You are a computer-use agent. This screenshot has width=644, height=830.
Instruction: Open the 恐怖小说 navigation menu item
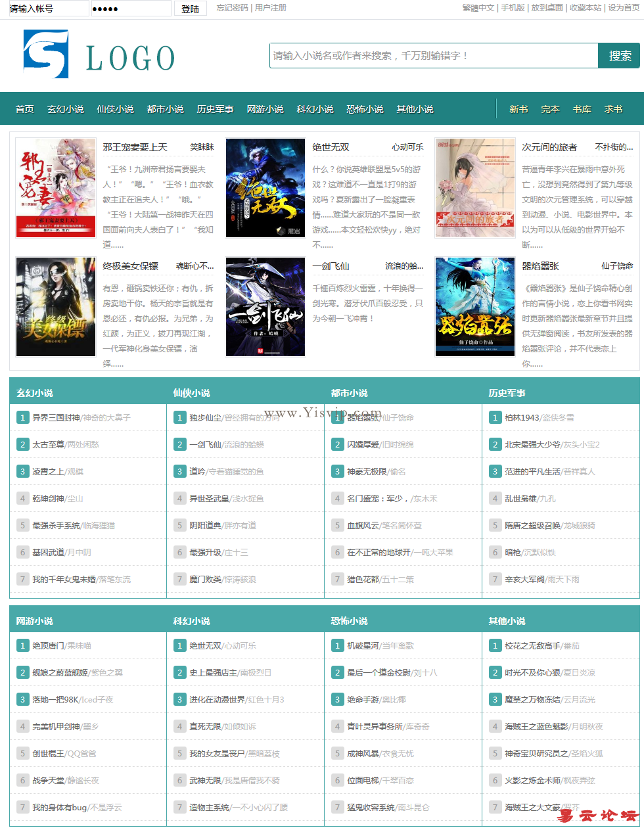pos(365,109)
